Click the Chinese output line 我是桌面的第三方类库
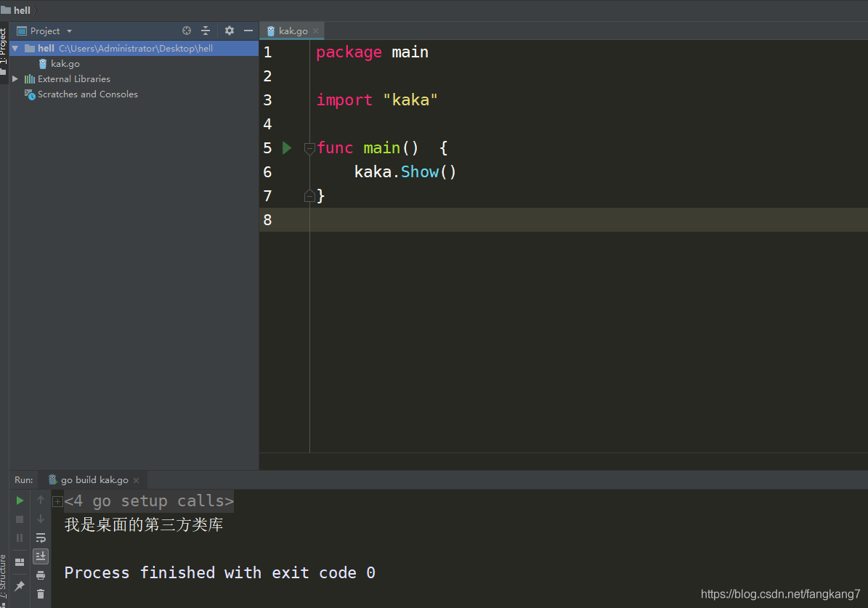The image size is (868, 608). point(144,525)
